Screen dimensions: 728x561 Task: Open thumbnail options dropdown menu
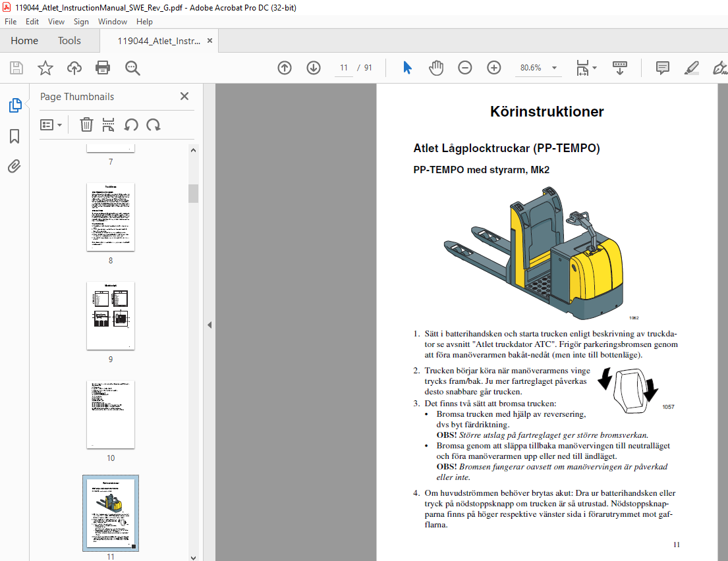[51, 125]
